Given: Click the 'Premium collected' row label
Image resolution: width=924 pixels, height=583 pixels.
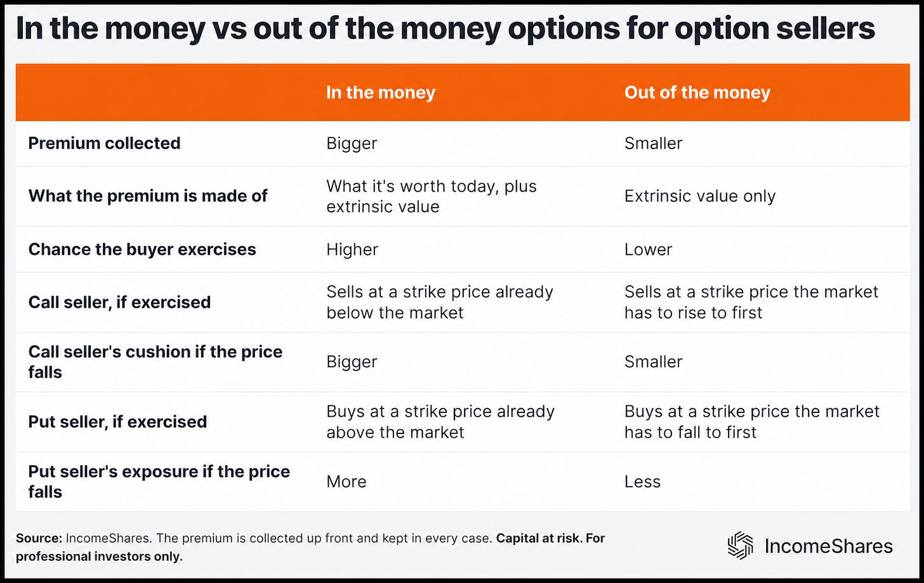Looking at the screenshot, I should click(x=105, y=143).
